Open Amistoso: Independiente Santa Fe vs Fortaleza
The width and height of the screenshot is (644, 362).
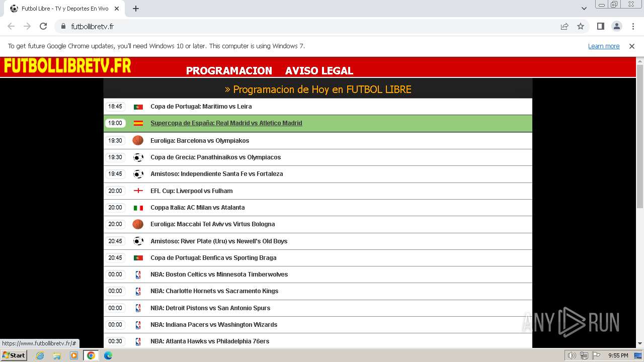tap(216, 174)
